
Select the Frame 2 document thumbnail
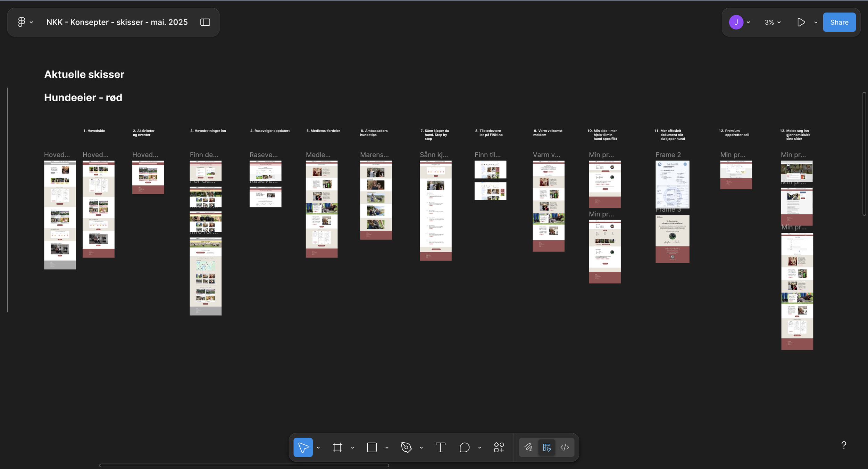click(x=672, y=184)
